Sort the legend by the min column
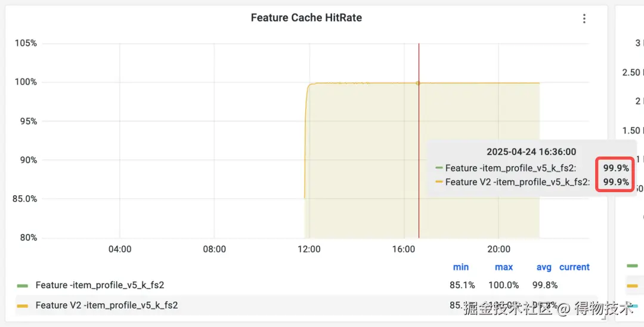The image size is (644, 327). 461,267
